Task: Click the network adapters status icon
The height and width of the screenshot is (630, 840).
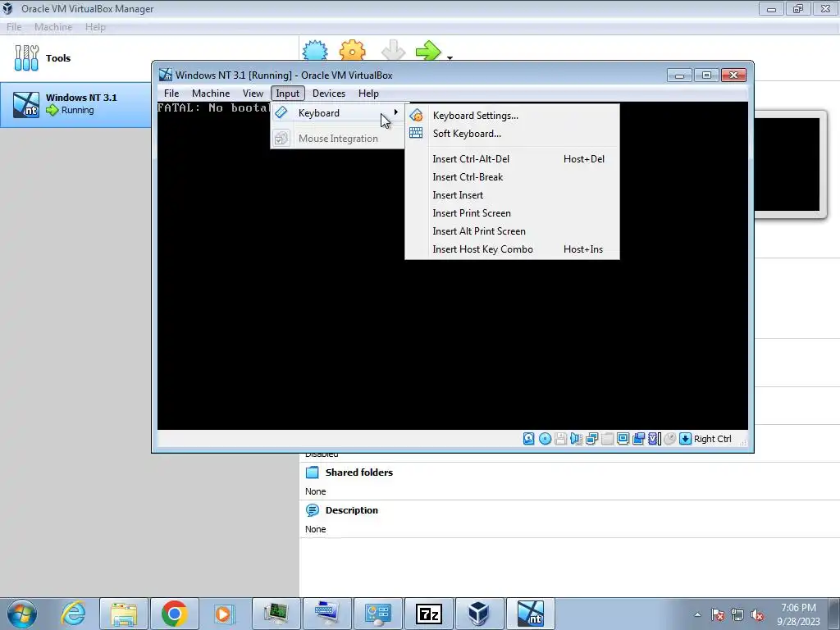Action: point(591,439)
